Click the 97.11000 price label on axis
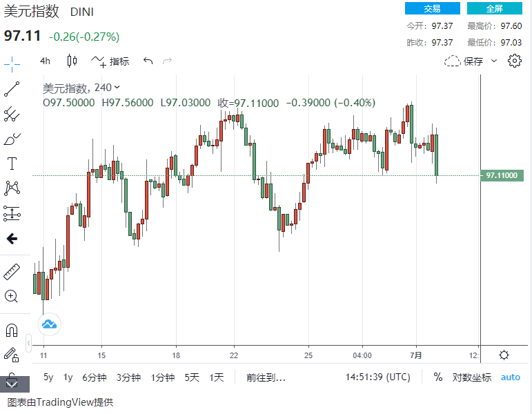Viewport: 532px width, 414px height. click(502, 175)
